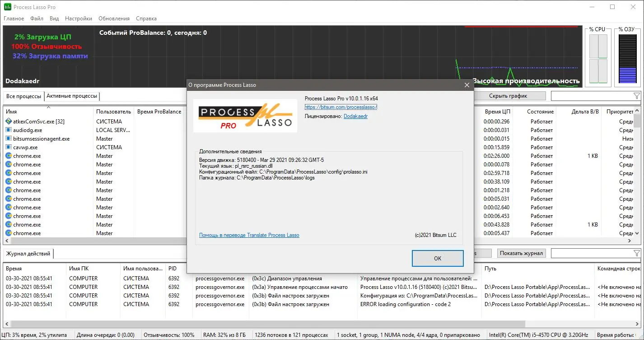Click OK in the About dialog
Screen dimensions: 644x340
point(438,258)
